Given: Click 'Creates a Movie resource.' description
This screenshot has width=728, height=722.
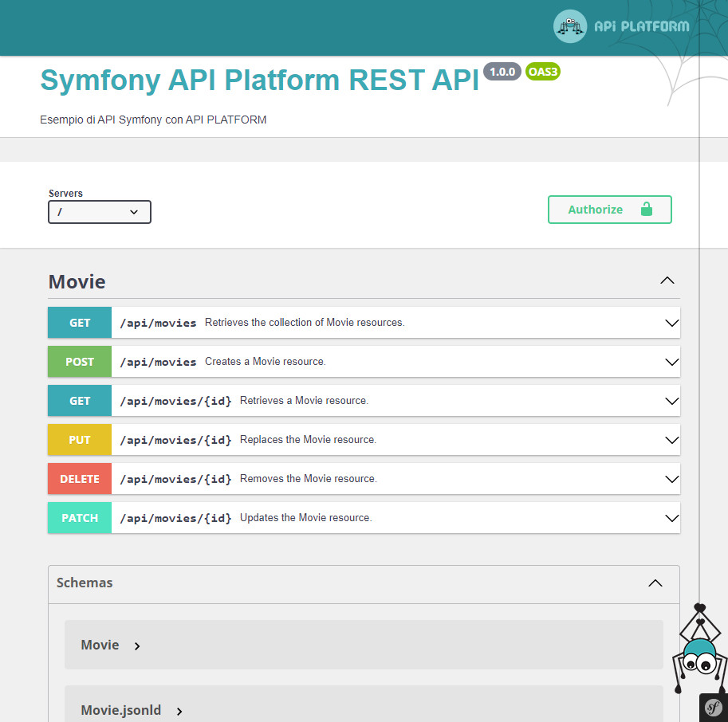Looking at the screenshot, I should coord(265,362).
